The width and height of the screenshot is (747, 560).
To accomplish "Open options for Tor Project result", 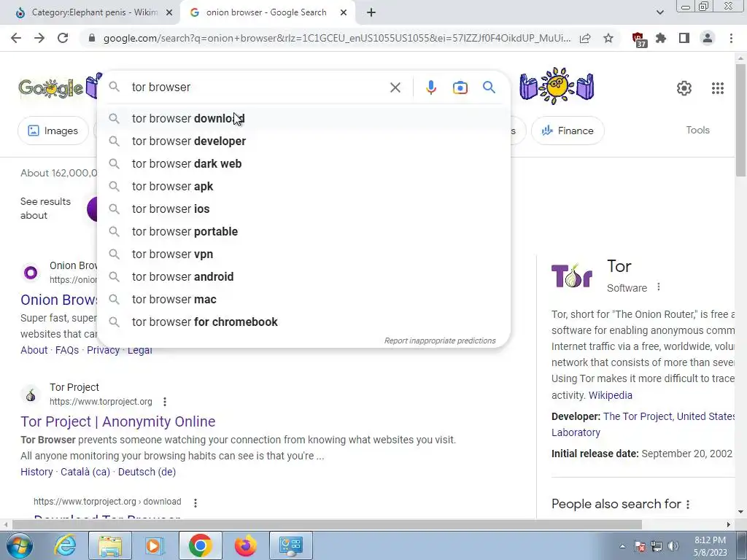I will point(165,402).
